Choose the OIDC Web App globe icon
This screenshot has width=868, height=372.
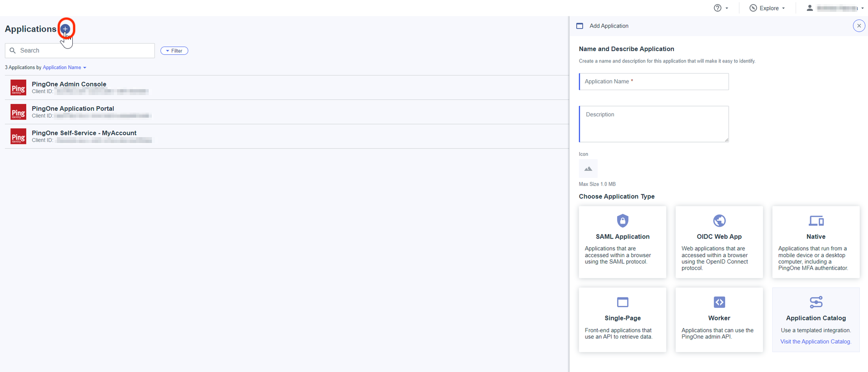[719, 221]
